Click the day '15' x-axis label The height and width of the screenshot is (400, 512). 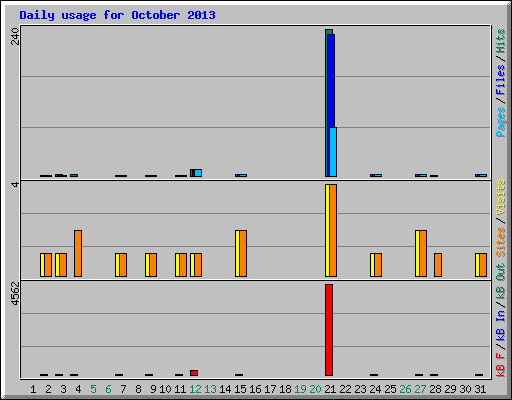[x=240, y=389]
